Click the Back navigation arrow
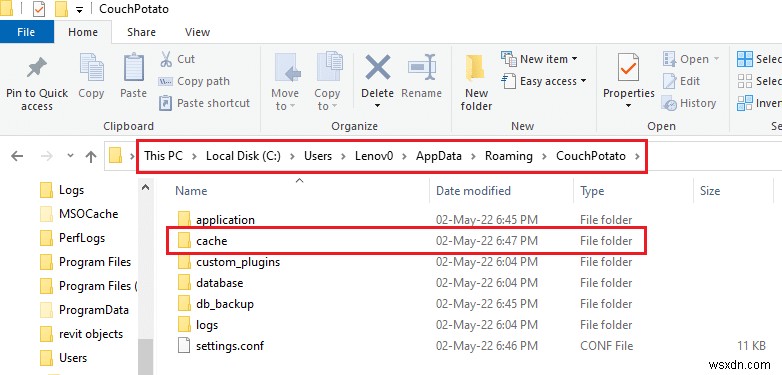 pos(17,157)
